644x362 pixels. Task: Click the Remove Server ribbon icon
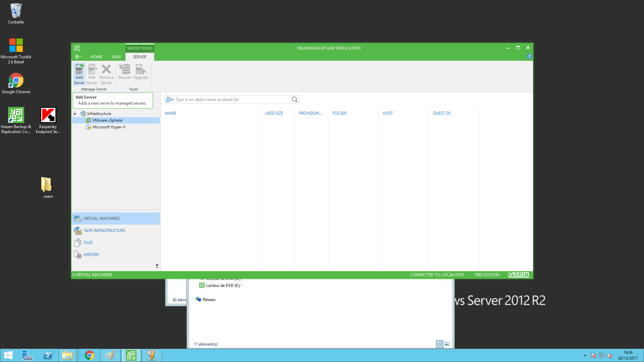(x=106, y=74)
